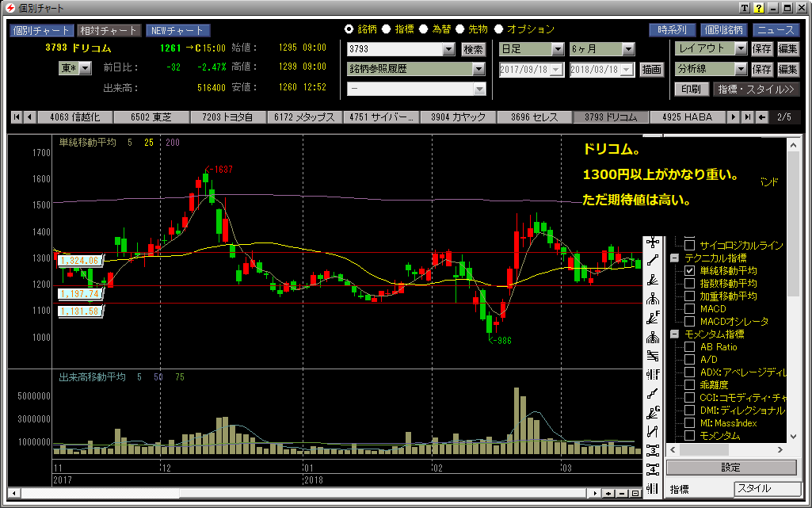Select the plain arcs drawing tool
This screenshot has height=508, width=812.
(x=653, y=299)
